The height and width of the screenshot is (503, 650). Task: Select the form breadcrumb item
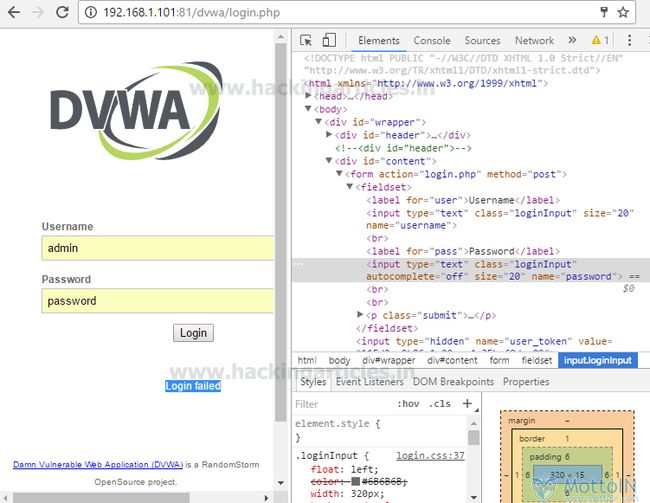pos(500,360)
